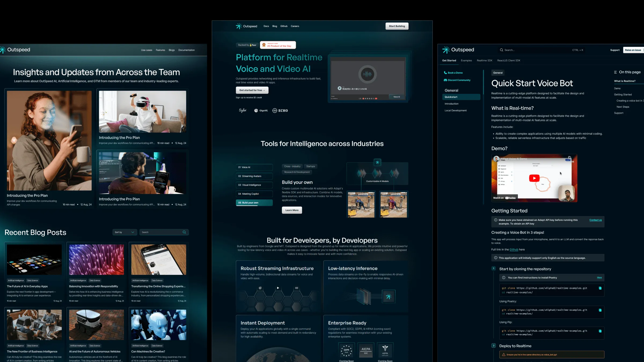Viewport: 644px width, 362px height.
Task: Click the Get started for free button
Action: tap(252, 90)
